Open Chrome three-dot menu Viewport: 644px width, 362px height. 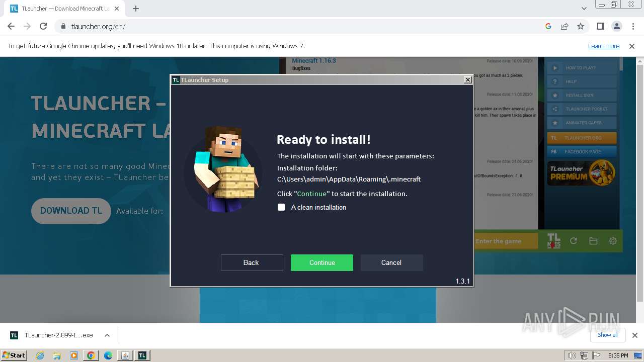pos(632,26)
